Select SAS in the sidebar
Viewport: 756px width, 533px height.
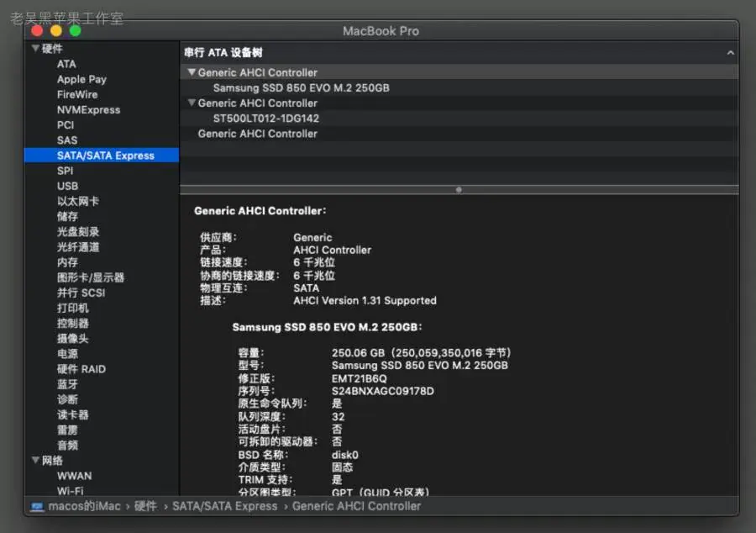click(x=67, y=140)
